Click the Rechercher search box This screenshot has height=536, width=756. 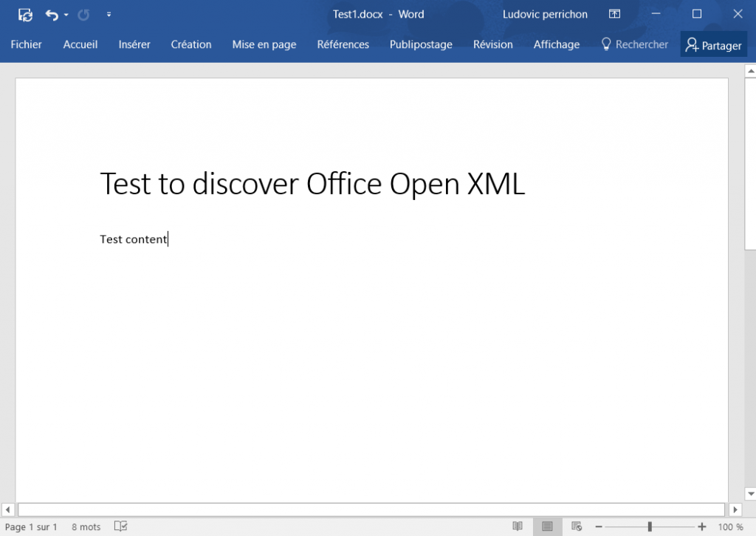pyautogui.click(x=634, y=44)
